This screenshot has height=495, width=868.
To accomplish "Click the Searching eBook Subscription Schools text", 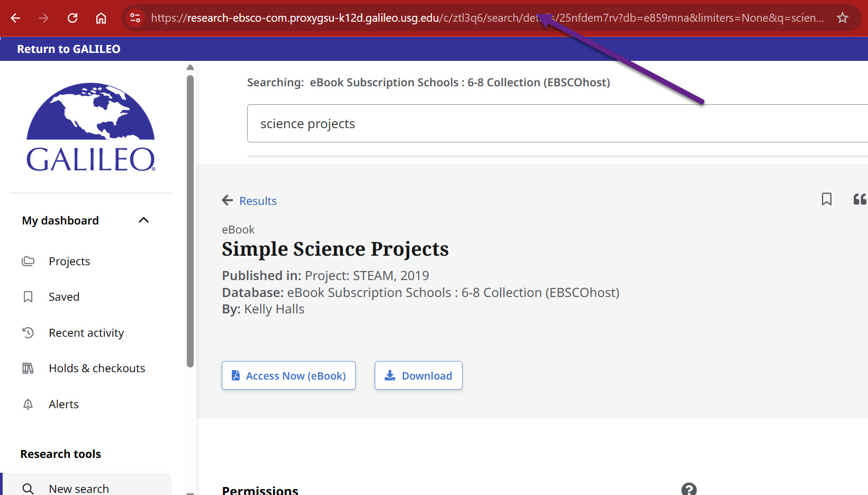I will [x=428, y=83].
